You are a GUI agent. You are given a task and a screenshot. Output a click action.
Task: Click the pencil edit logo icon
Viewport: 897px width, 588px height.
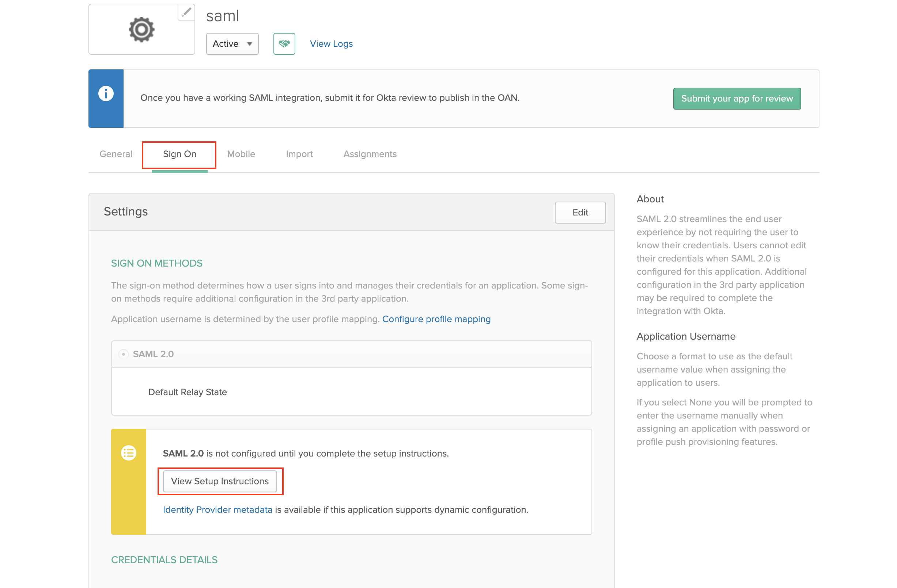pos(186,13)
